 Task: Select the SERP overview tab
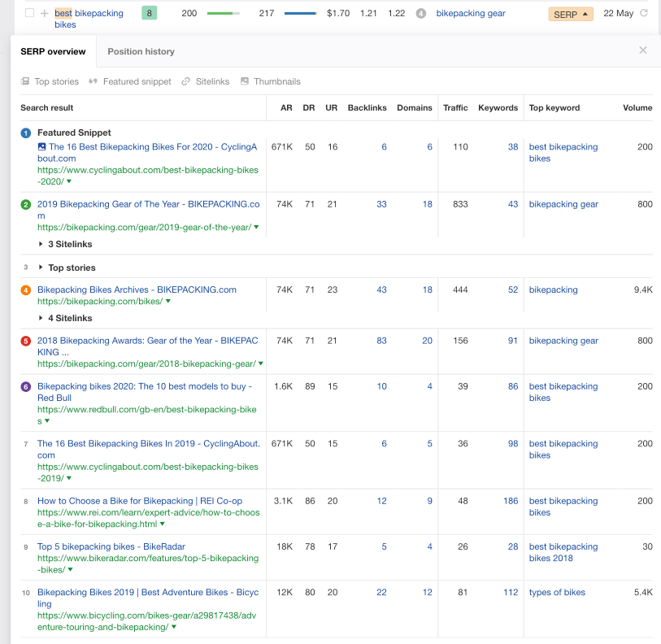point(53,51)
